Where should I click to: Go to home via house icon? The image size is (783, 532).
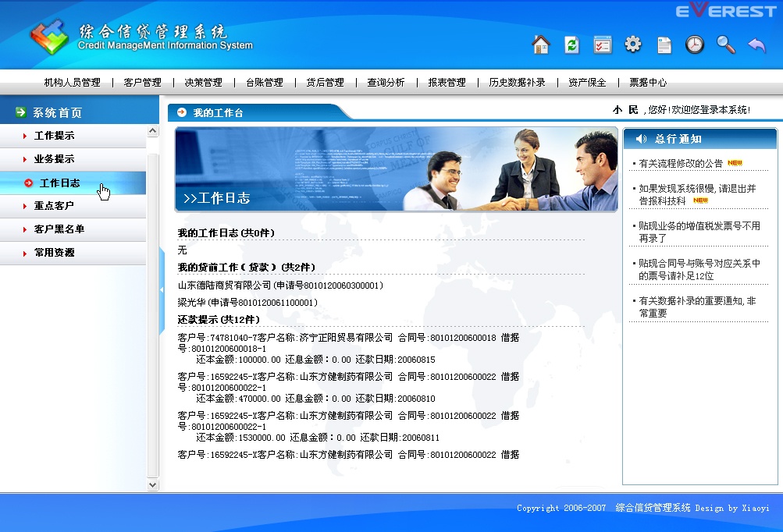coord(541,45)
